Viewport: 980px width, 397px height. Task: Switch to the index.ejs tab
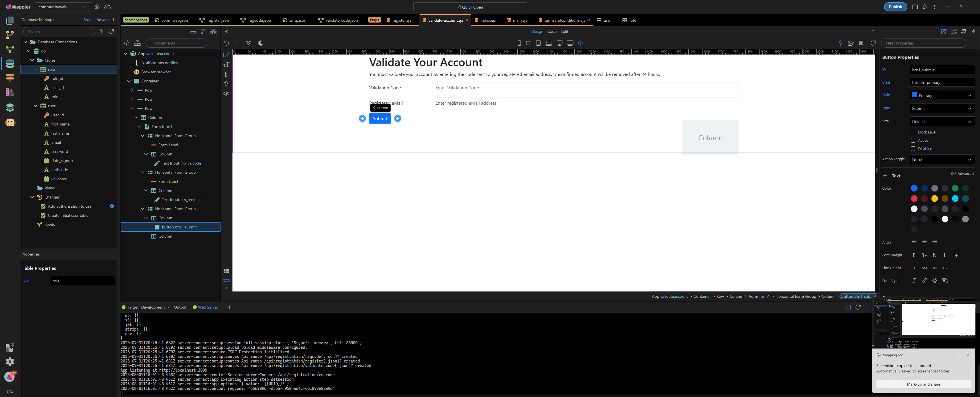[485, 20]
